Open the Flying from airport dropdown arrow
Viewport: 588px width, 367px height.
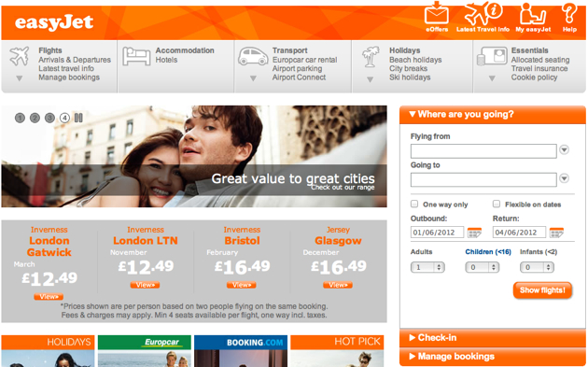point(564,149)
